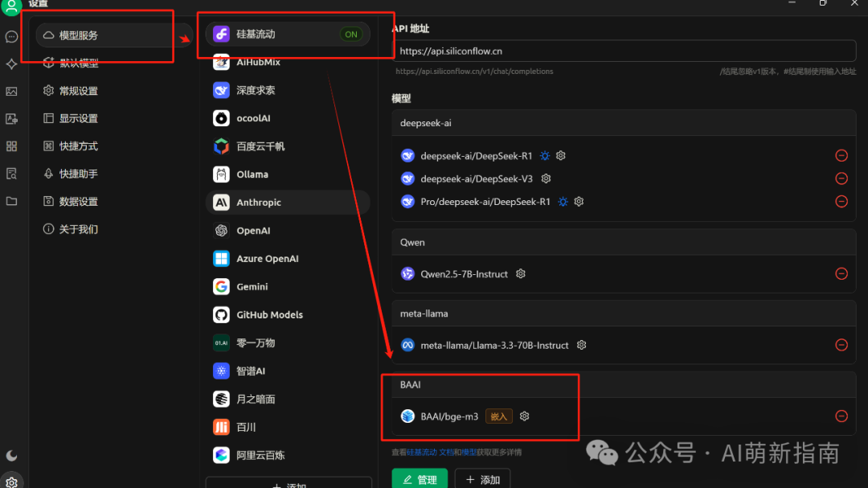Select the Gemini provider
868x488 pixels.
point(288,286)
